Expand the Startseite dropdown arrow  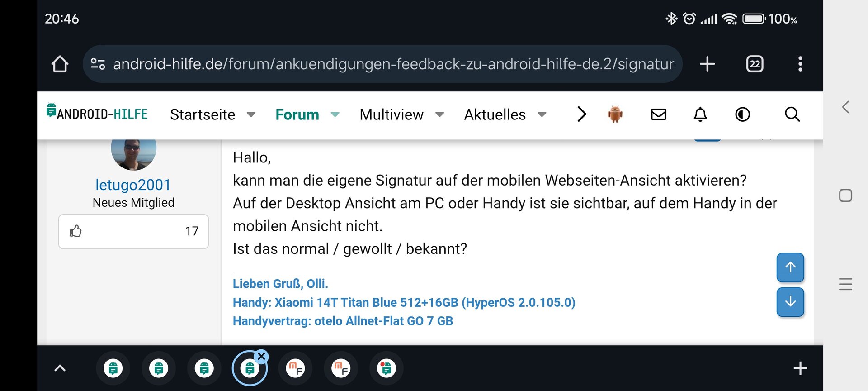tap(251, 114)
